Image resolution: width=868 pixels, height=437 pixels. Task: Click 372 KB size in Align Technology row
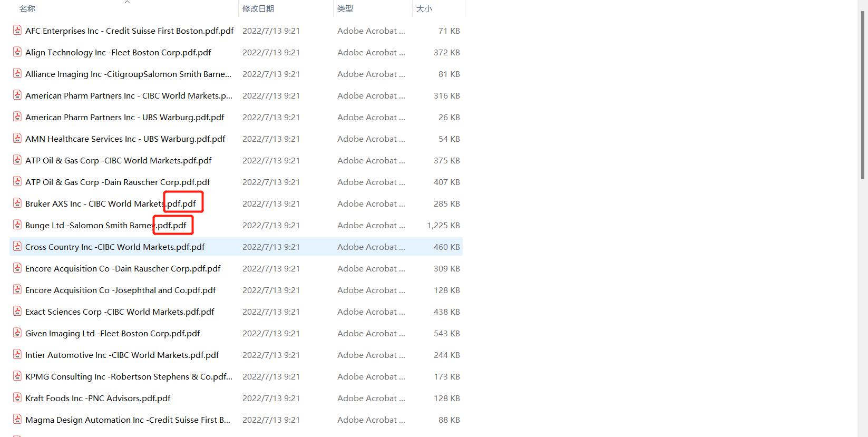point(447,52)
